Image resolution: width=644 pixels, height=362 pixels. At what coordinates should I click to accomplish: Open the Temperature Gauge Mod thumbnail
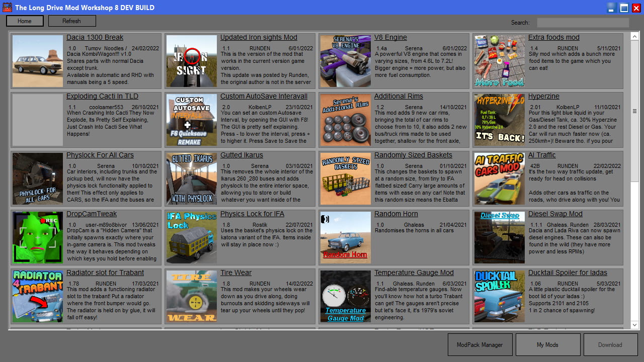[346, 296]
